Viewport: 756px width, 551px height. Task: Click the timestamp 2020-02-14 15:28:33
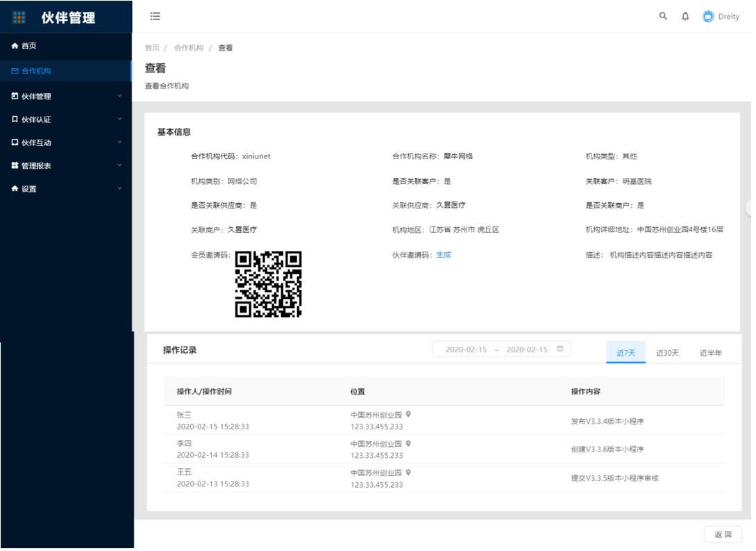pos(212,455)
